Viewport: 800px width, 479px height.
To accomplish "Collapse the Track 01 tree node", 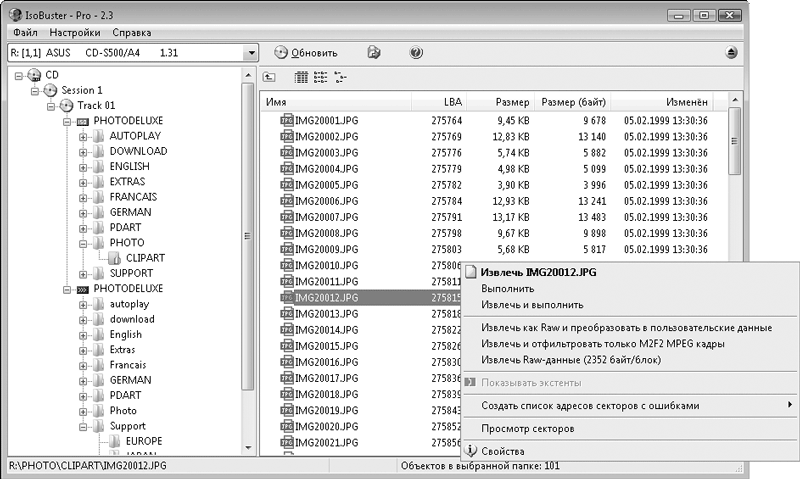I will [x=51, y=106].
